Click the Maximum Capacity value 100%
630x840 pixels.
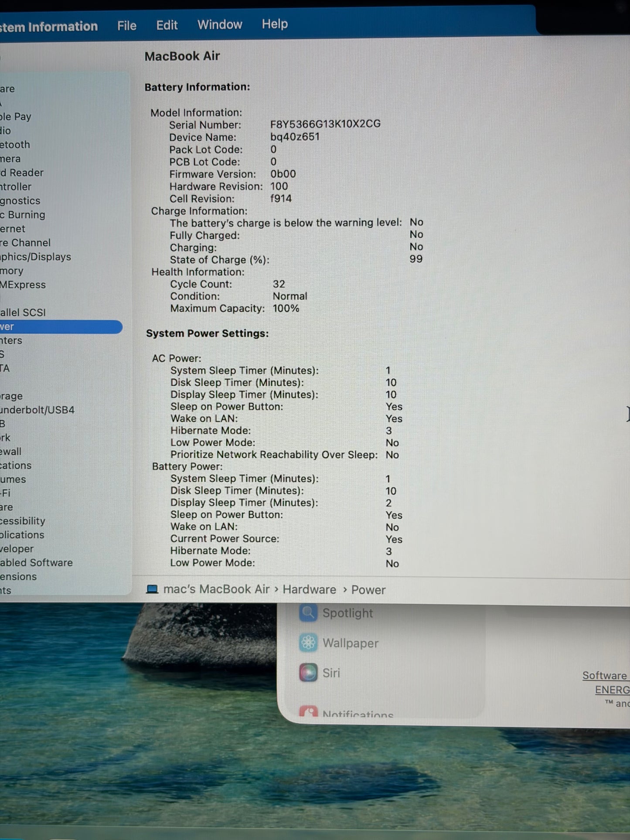[286, 308]
